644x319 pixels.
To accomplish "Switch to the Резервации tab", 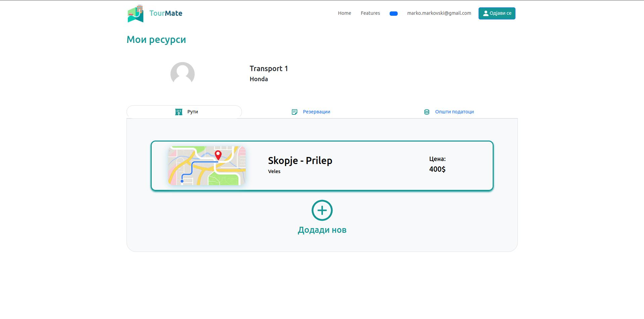I will tap(316, 112).
